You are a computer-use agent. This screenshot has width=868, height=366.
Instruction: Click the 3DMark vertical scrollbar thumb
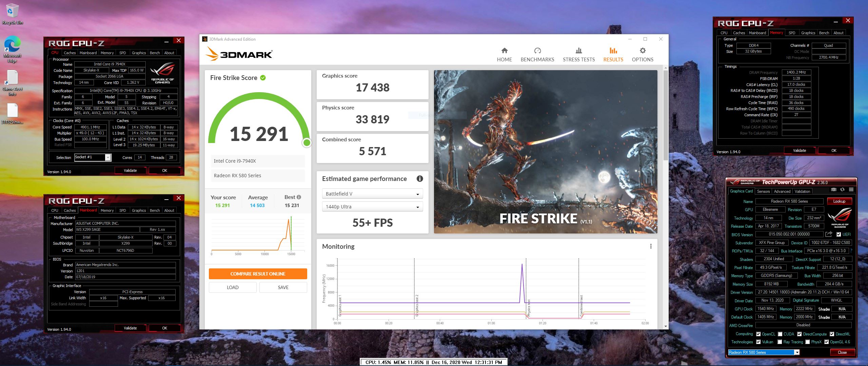click(x=666, y=115)
